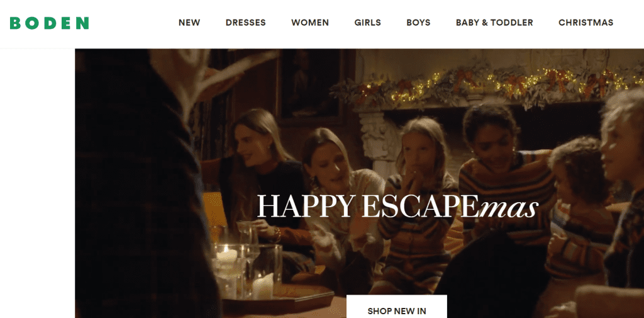644x318 pixels.
Task: Open the DRESSES navigation menu
Action: pyautogui.click(x=246, y=23)
